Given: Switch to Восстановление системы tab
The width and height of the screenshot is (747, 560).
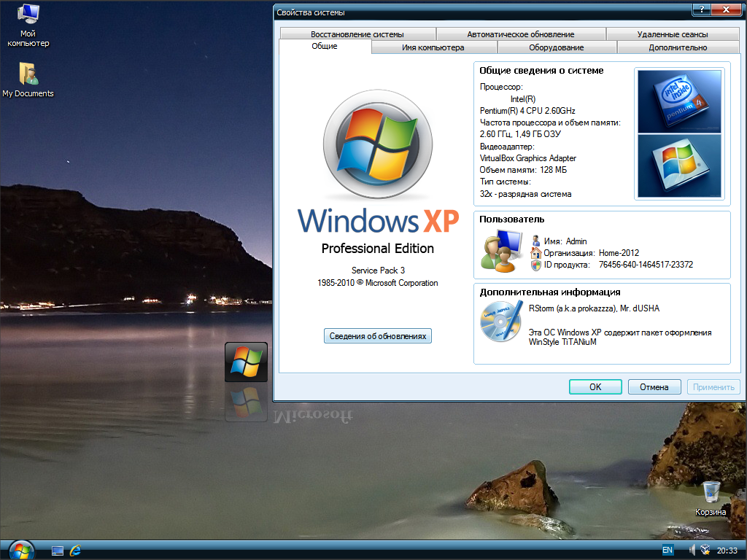Looking at the screenshot, I should tap(357, 34).
